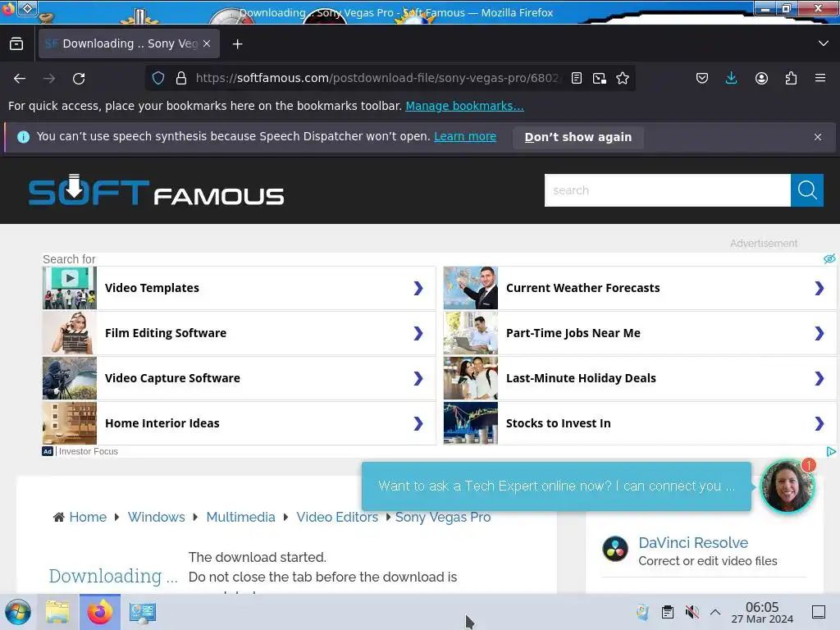Focus the site search field
Viewport: 840px width, 630px height.
click(668, 190)
